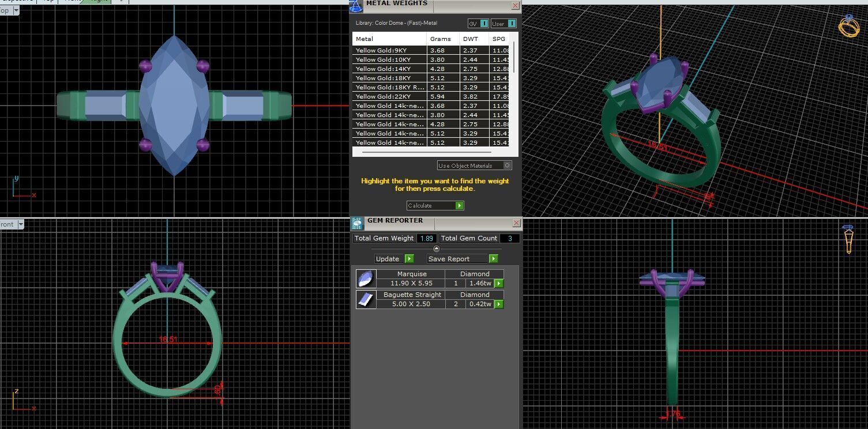
Task: Click the ring side-view icon in right viewport
Action: (848, 239)
